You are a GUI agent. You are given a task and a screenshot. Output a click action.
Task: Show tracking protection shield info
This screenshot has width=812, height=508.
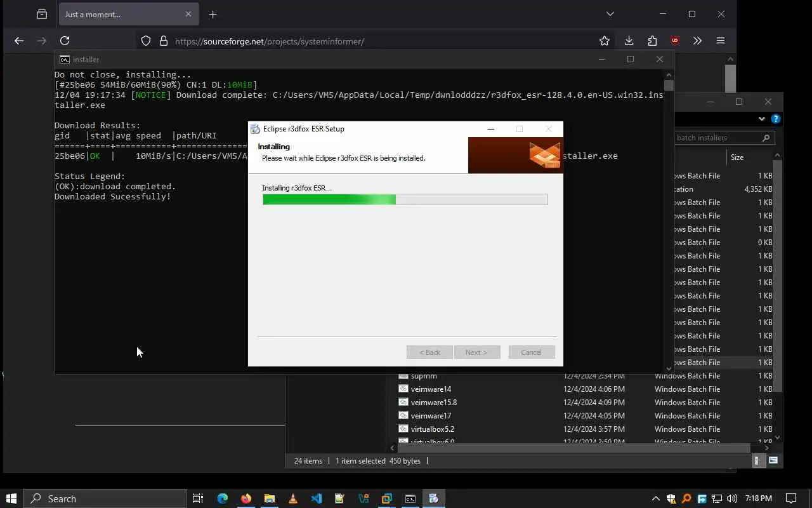click(146, 41)
